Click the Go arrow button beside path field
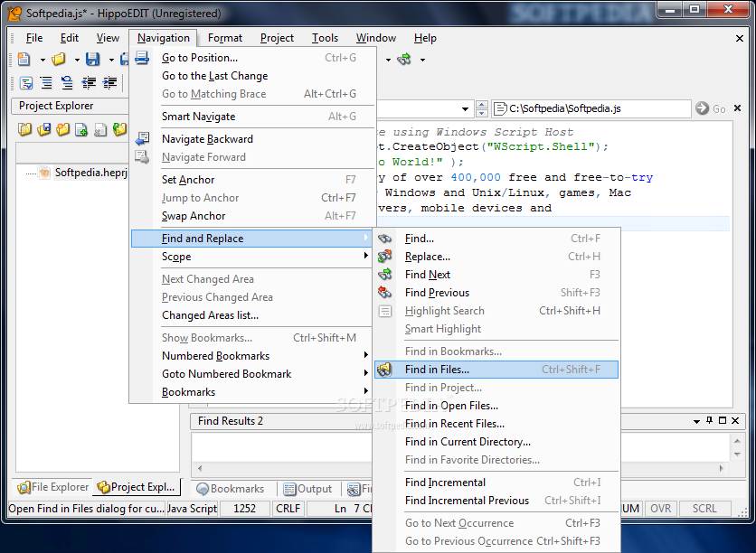The image size is (756, 553). (x=703, y=108)
